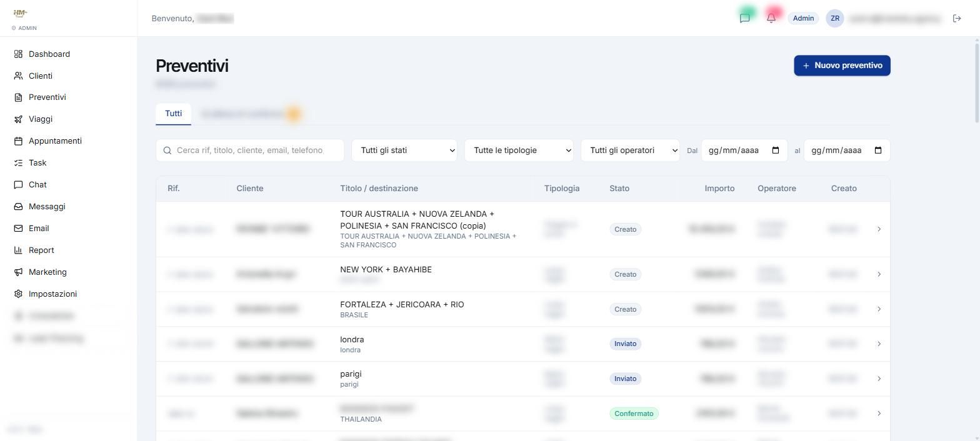Click the Chat bubble icon in sidebar
Screen dimensions: 980x441
[x=18, y=185]
